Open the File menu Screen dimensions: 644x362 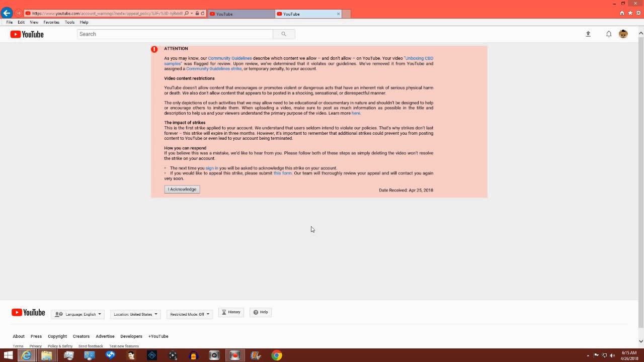[10, 22]
